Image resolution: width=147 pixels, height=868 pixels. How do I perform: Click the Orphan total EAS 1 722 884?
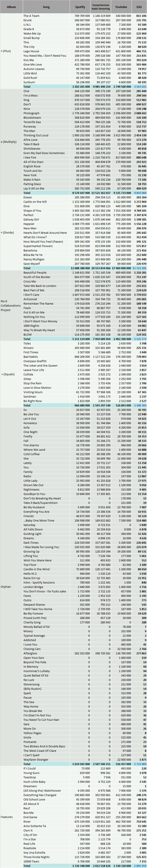pyautogui.click(x=140, y=764)
